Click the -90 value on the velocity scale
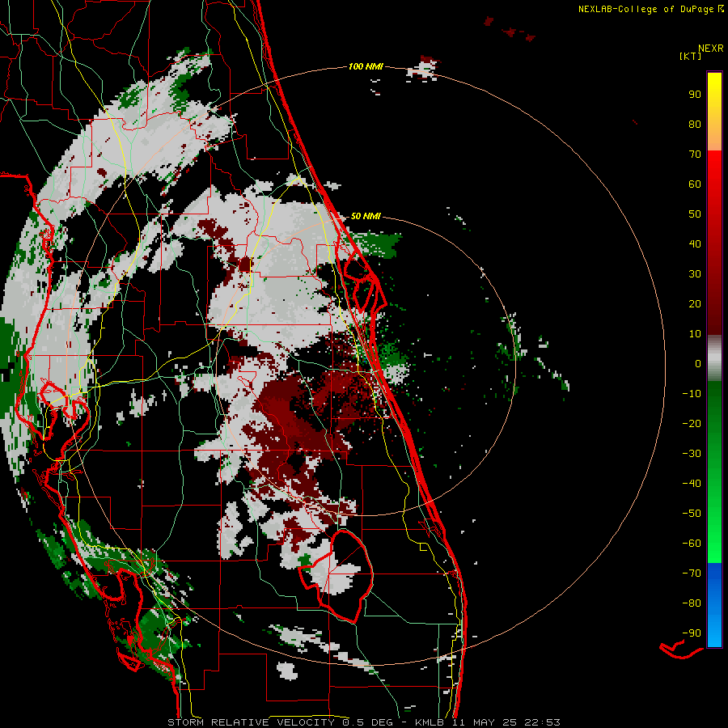The image size is (728, 728). pos(692,633)
